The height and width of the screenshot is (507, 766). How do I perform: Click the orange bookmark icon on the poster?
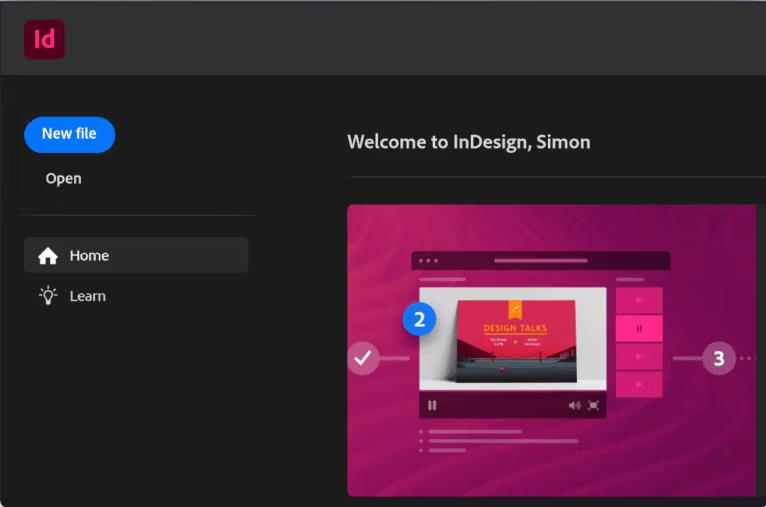pos(515,310)
